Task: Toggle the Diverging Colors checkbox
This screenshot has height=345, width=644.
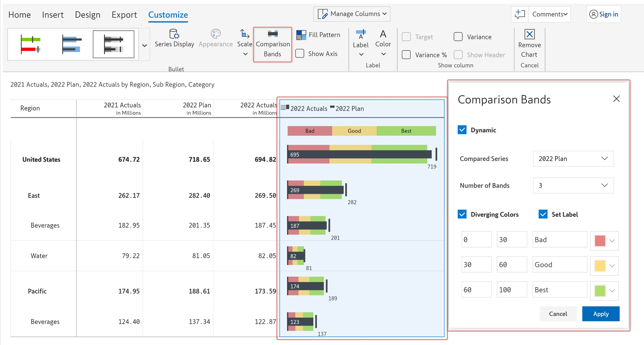Action: (x=462, y=214)
